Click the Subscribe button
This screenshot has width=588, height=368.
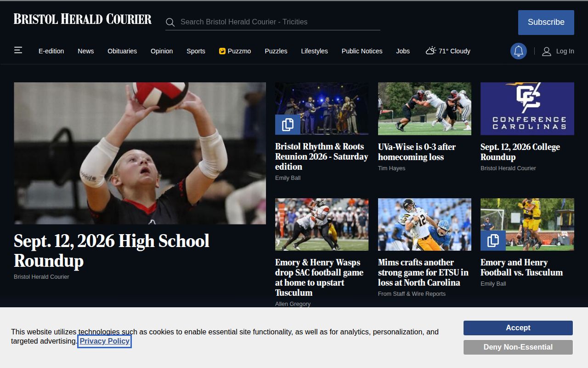546,23
